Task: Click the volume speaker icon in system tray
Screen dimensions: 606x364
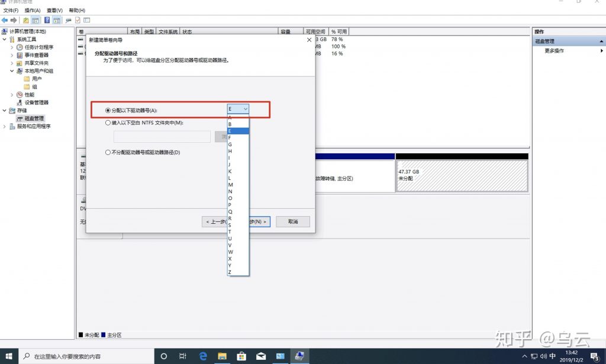Action: (543, 356)
